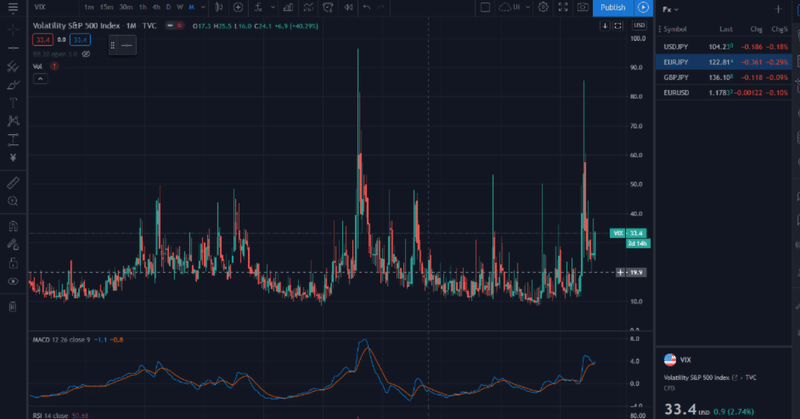Image resolution: width=800 pixels, height=419 pixels.
Task: Activate the zoom in tool
Action: [x=13, y=201]
